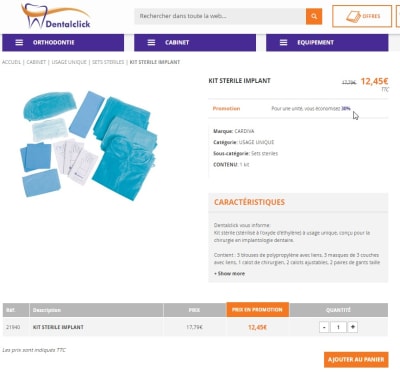Image resolution: width=400 pixels, height=381 pixels.
Task: Open the Equipement menu
Action: point(327,43)
